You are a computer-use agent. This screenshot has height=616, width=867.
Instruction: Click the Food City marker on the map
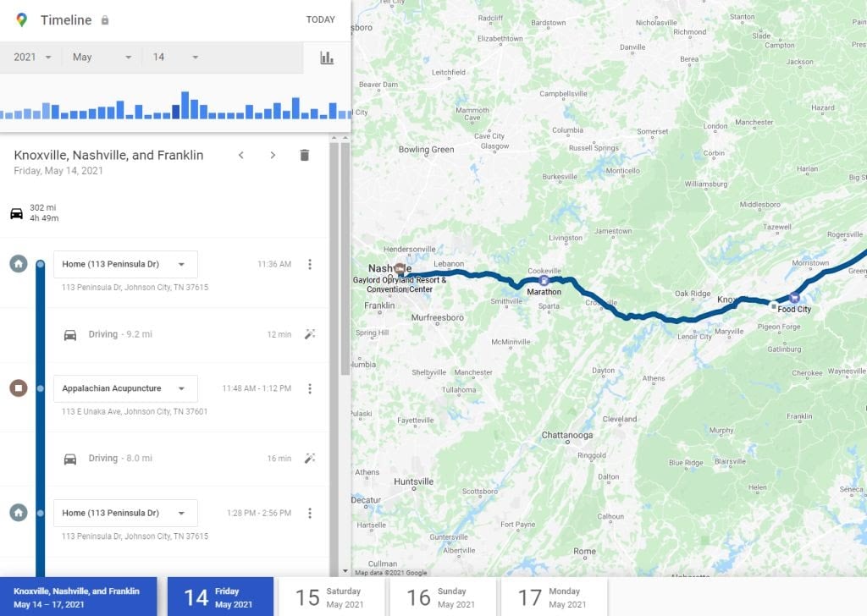tap(794, 299)
